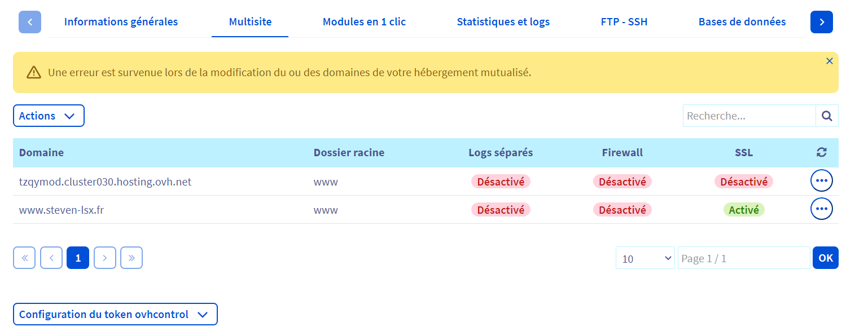Image resolution: width=868 pixels, height=331 pixels.
Task: Open options menu for tzqymod.cluster030.hosting.ovh.net
Action: pos(821,181)
